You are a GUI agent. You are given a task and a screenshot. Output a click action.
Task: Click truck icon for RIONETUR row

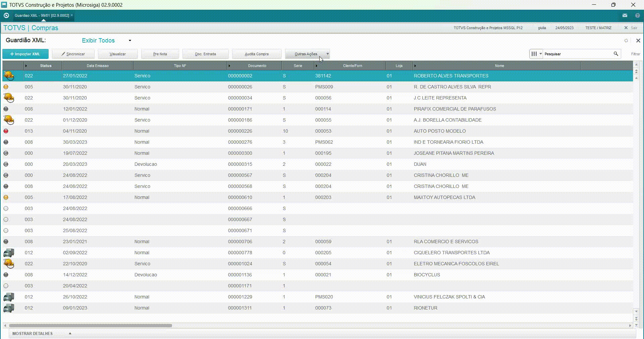[9, 308]
